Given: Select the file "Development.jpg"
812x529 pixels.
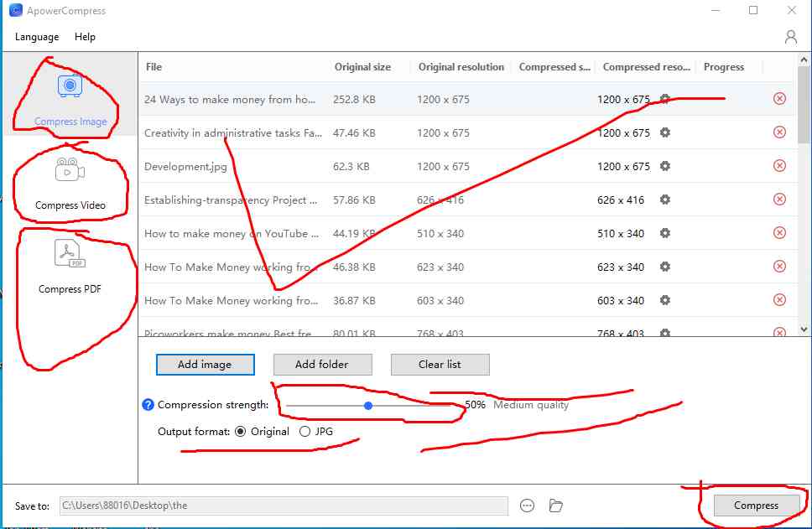Looking at the screenshot, I should 185,167.
